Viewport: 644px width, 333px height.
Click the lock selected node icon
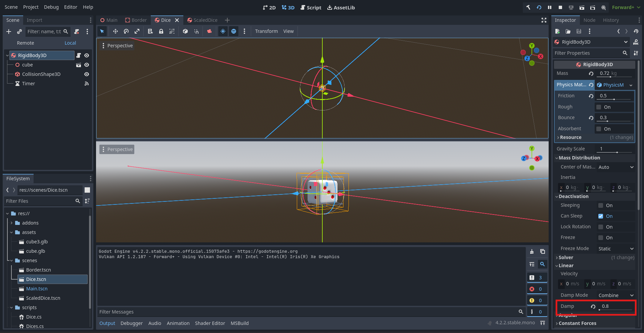tap(161, 31)
